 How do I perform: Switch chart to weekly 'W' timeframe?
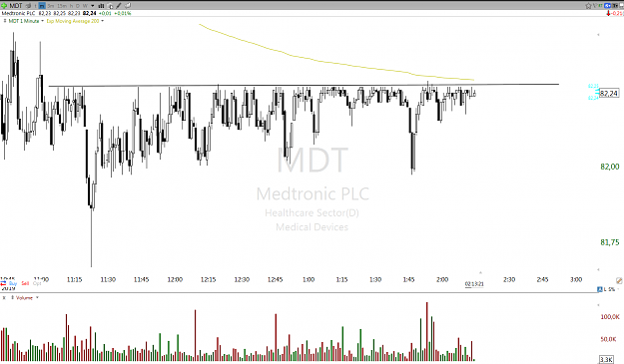(85, 6)
